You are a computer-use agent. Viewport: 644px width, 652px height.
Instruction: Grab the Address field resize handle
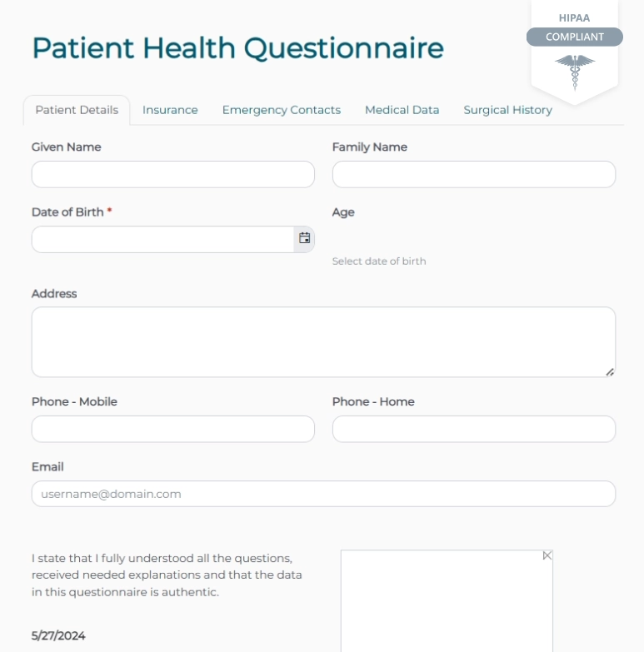click(x=610, y=371)
